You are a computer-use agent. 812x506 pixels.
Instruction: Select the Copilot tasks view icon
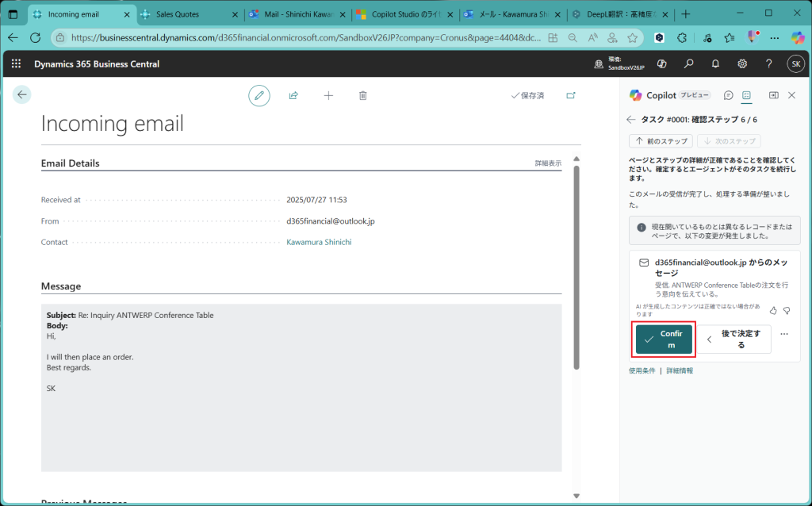tap(746, 95)
